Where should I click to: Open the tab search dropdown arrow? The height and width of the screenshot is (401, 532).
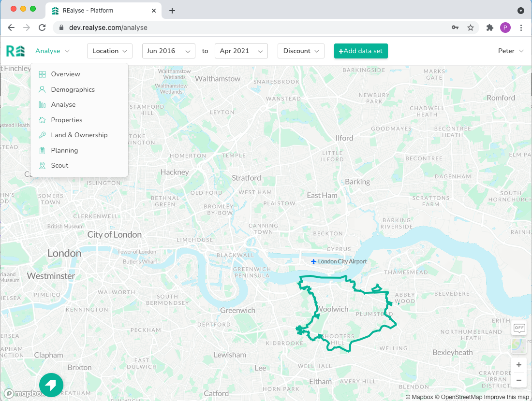(x=521, y=11)
